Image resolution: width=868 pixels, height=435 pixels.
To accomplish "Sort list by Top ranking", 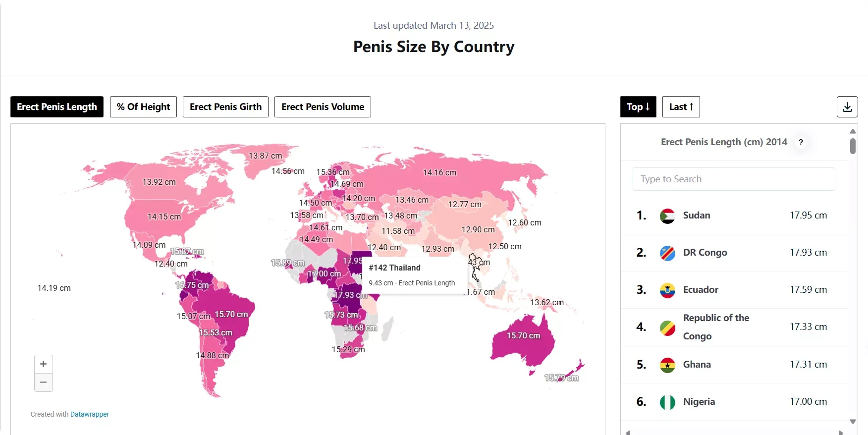I will point(638,107).
